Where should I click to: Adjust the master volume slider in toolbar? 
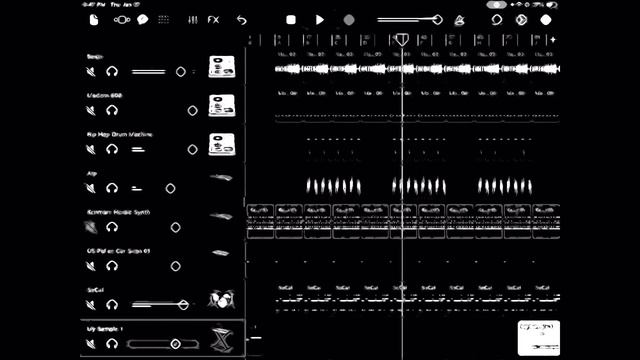[x=410, y=19]
